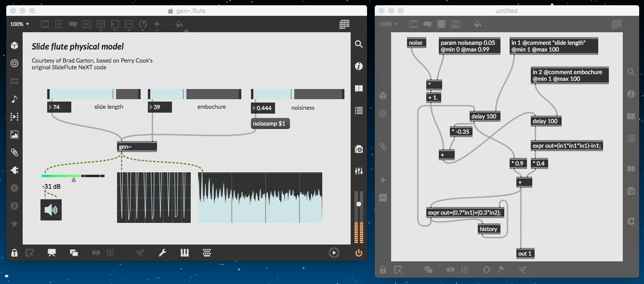Add a comment via speech bubble toolbar icon

tap(73, 24)
